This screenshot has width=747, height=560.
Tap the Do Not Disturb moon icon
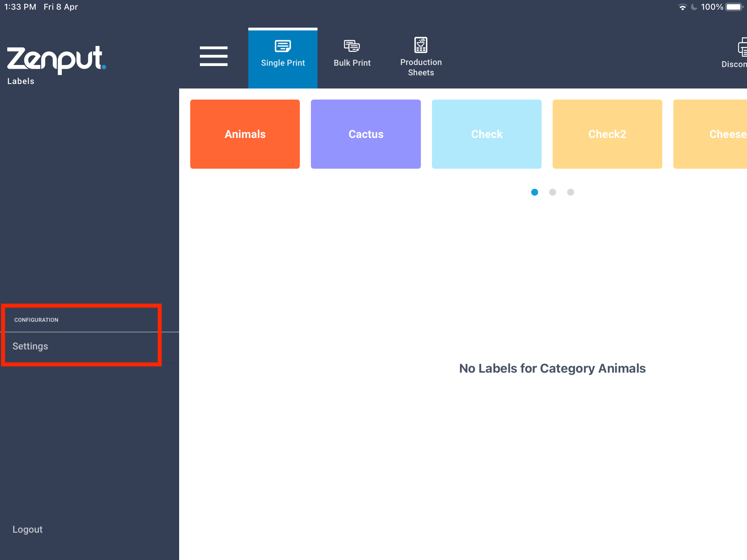click(x=694, y=7)
